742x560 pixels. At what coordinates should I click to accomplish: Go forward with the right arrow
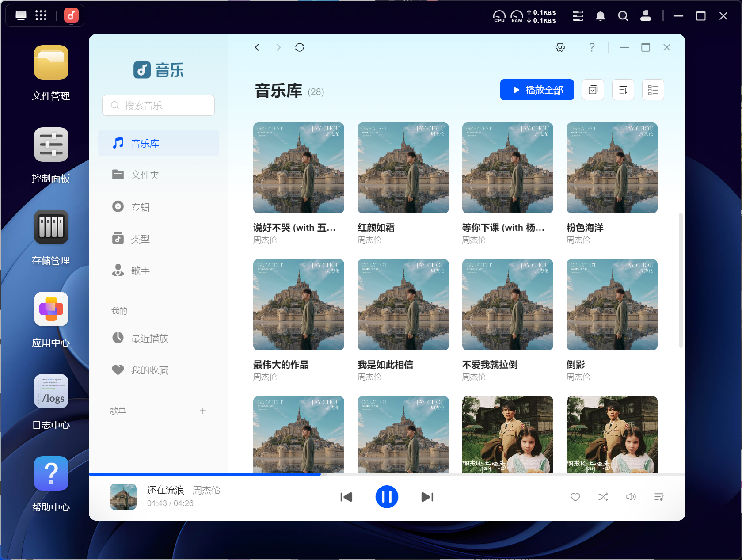point(278,47)
